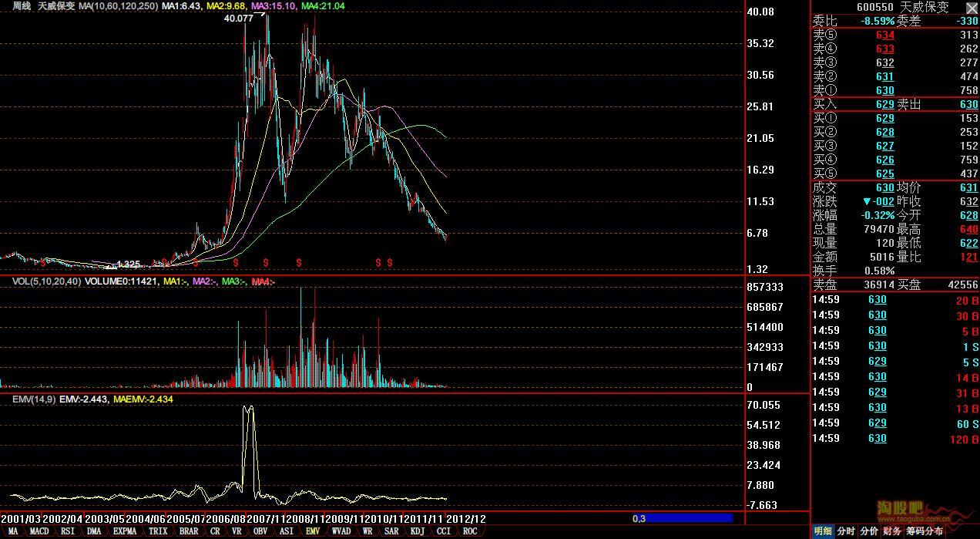Select the trade row with volume 120 B

894,439
